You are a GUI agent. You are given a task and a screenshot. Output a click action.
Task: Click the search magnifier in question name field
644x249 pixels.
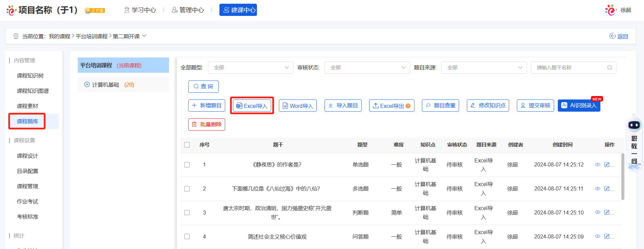click(x=610, y=68)
